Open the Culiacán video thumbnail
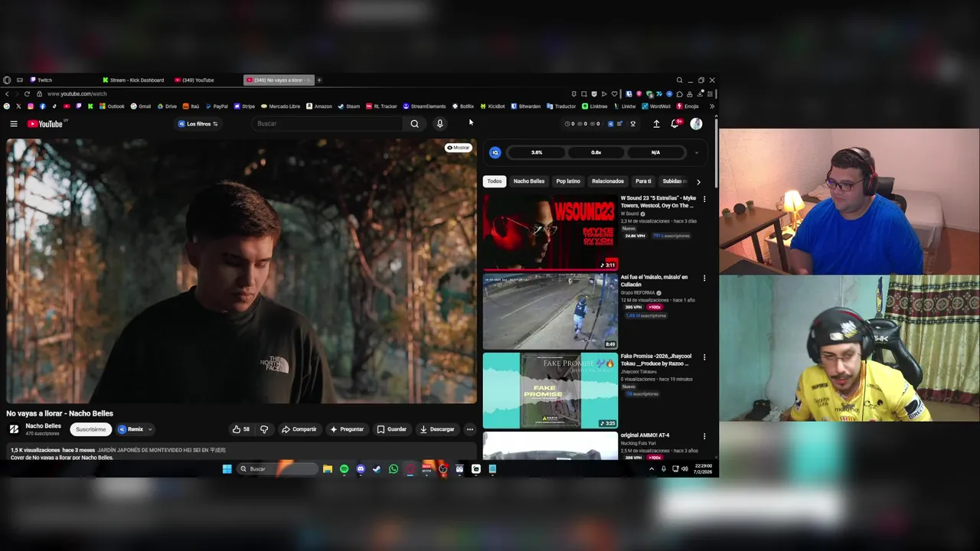This screenshot has width=980, height=551. (550, 311)
